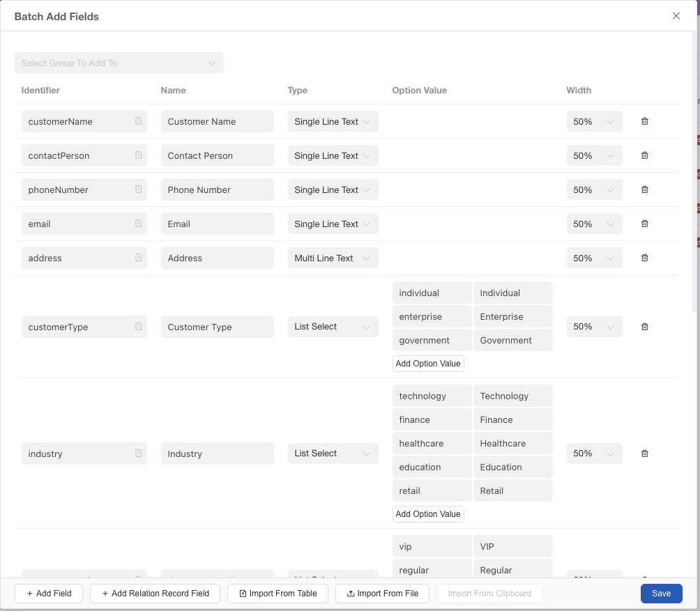Delete the email field row

[x=644, y=224]
